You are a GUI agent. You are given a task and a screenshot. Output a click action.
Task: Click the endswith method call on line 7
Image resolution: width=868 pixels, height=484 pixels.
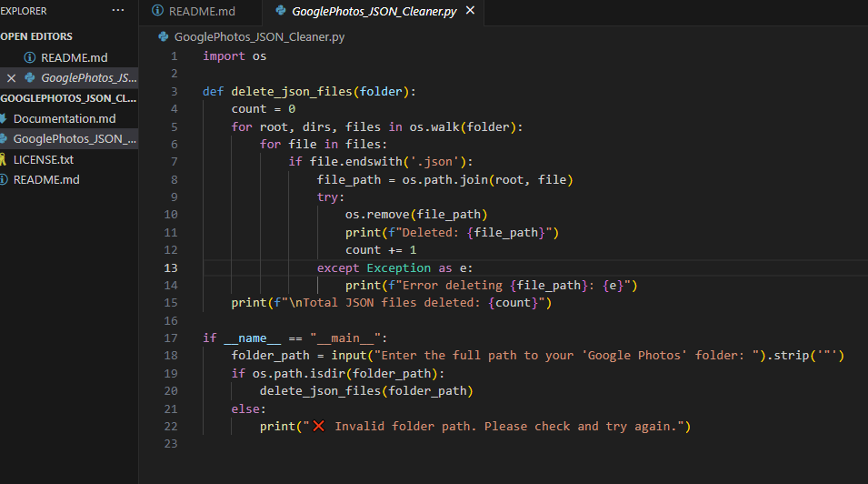[x=374, y=162]
